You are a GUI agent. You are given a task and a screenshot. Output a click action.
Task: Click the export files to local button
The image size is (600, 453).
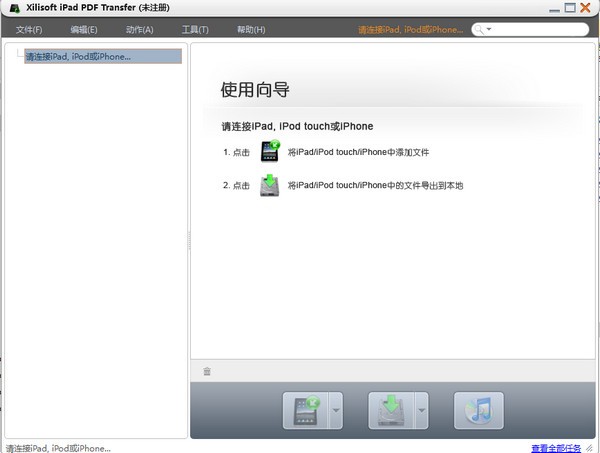tap(391, 410)
